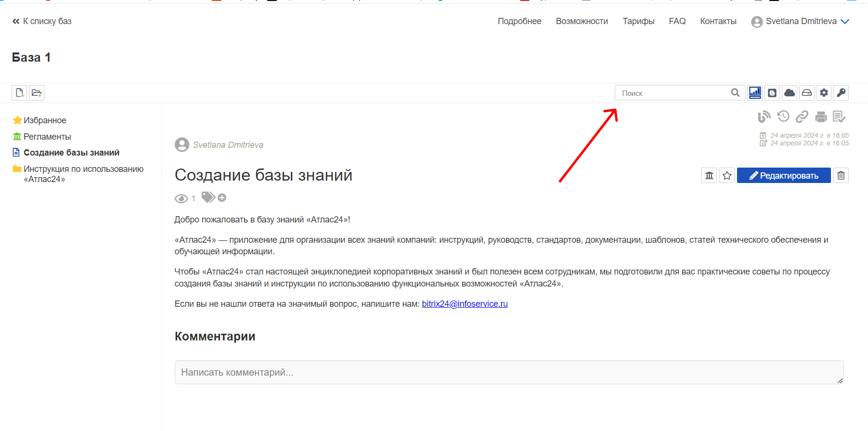Image resolution: width=868 pixels, height=431 pixels.
Task: Click author name 'Svetlana Dmitrieva' in the article
Action: (x=228, y=145)
